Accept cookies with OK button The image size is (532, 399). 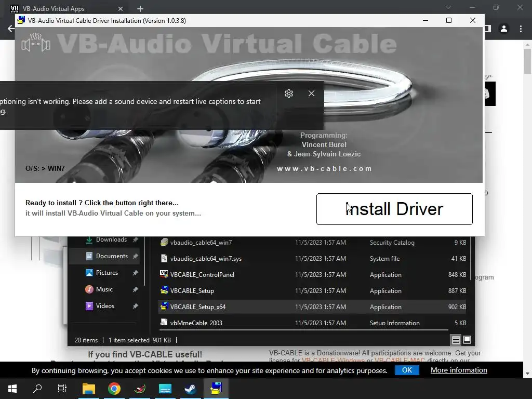[x=407, y=370]
